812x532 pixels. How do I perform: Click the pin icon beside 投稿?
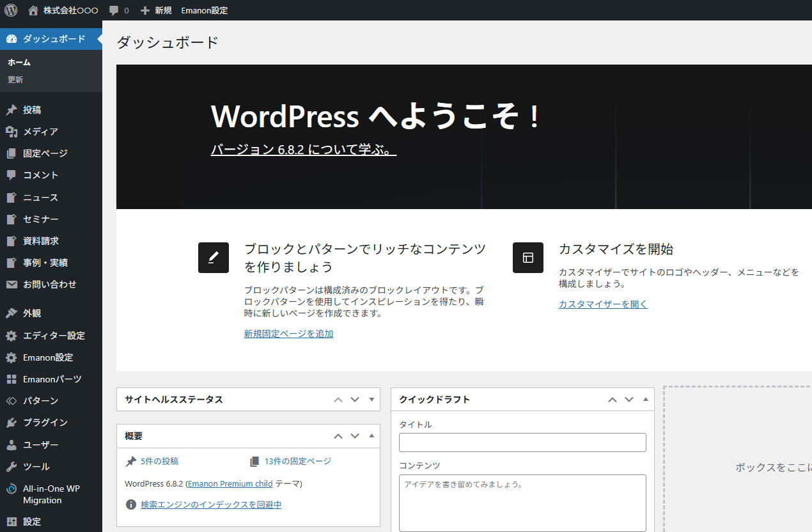coord(12,110)
